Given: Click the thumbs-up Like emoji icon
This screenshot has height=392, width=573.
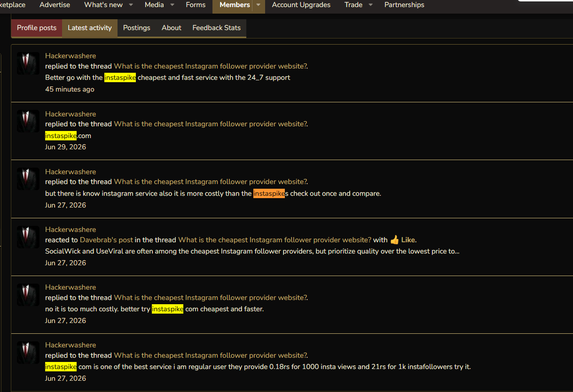Looking at the screenshot, I should click(x=394, y=240).
